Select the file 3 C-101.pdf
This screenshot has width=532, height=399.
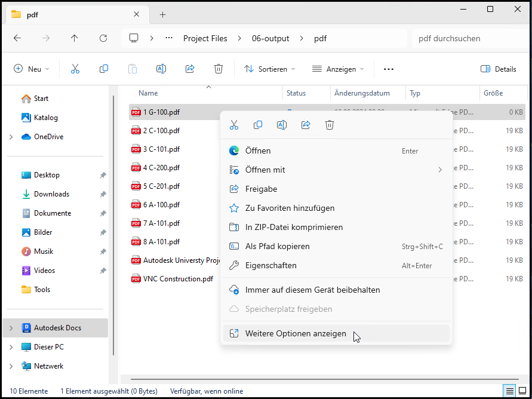(x=161, y=149)
